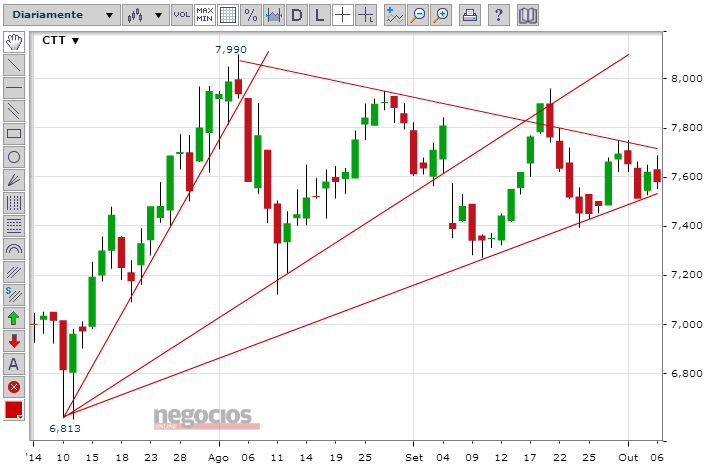Click the area chart comparison icon
712x470 pixels.
pos(274,15)
